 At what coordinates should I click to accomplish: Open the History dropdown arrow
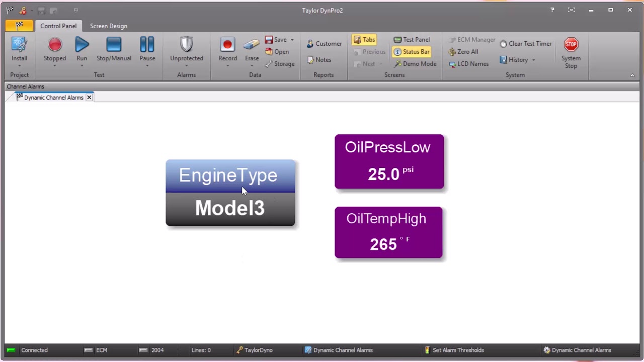(533, 60)
